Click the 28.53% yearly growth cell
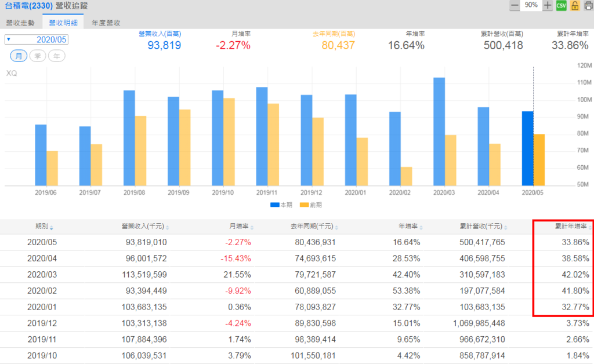Screen dimensions: 594x364 pyautogui.click(x=407, y=259)
